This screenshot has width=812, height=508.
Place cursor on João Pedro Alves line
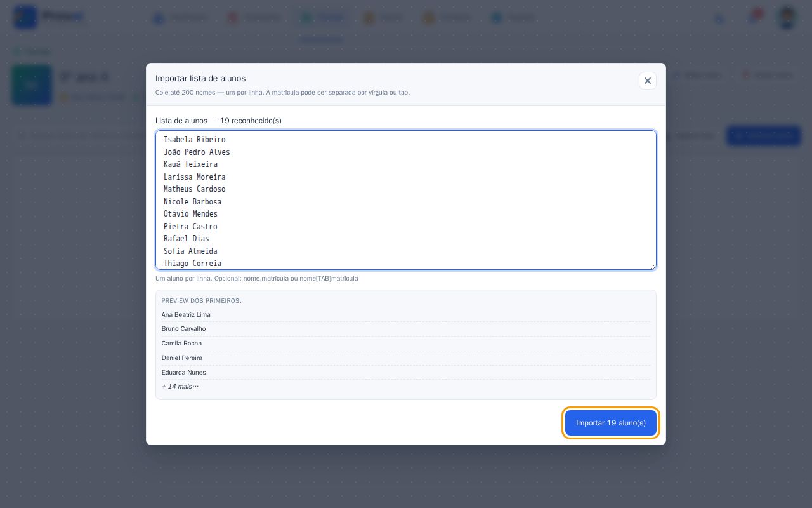tap(197, 152)
